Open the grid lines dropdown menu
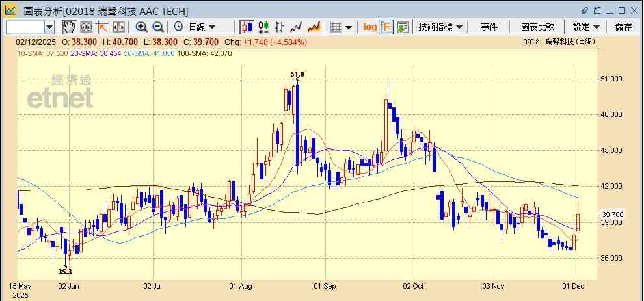 pos(341,27)
